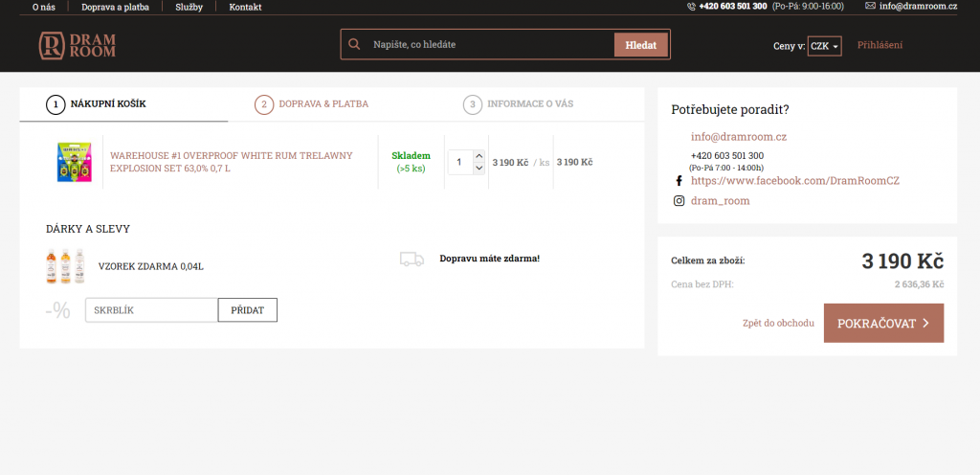Click the Potřebujete poradit? heading

[730, 110]
